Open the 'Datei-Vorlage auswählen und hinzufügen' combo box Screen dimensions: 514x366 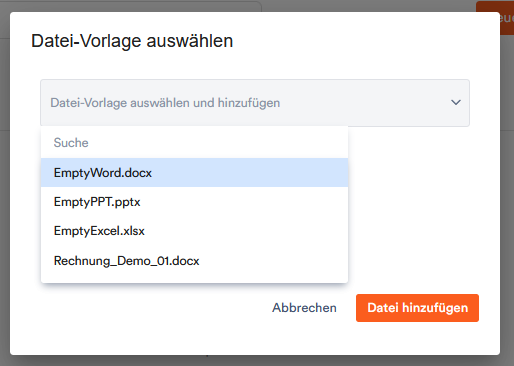255,103
